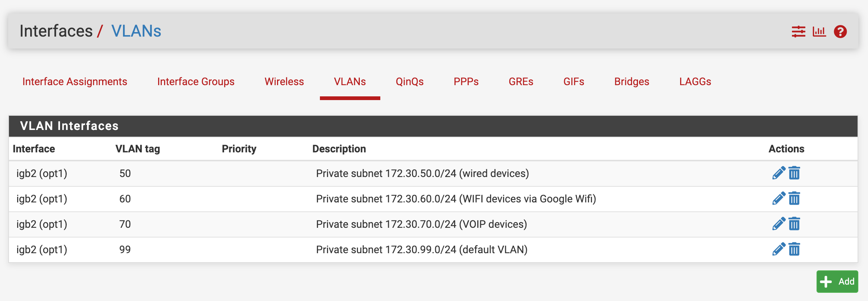The height and width of the screenshot is (301, 868).
Task: Edit the VLAN 70 VOIP entry
Action: point(779,224)
